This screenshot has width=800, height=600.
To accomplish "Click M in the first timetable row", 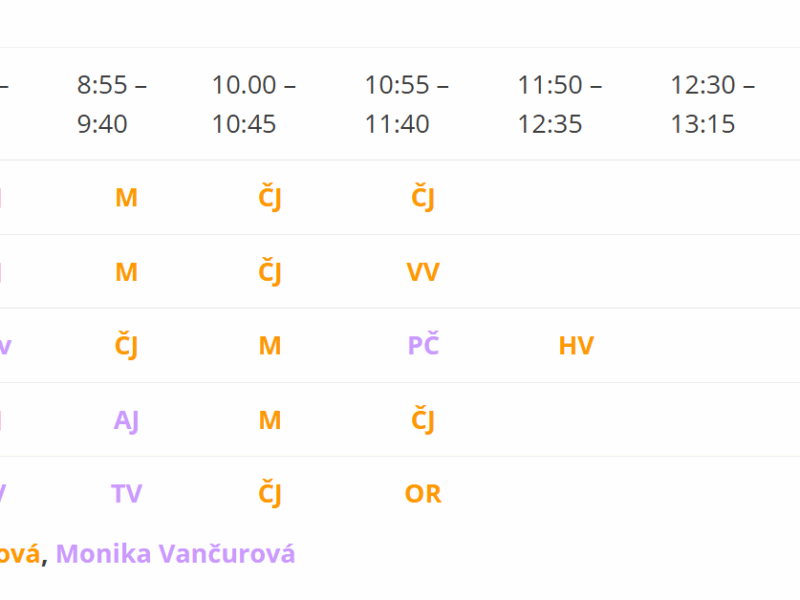I will click(126, 198).
